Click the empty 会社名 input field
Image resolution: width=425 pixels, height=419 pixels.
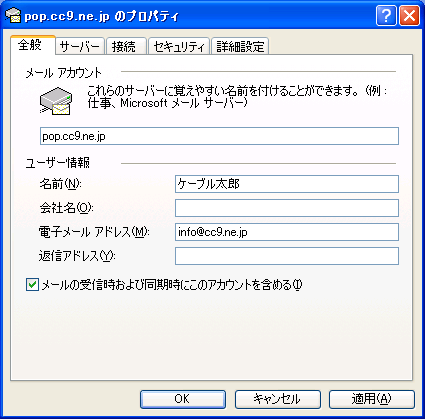[x=287, y=208]
